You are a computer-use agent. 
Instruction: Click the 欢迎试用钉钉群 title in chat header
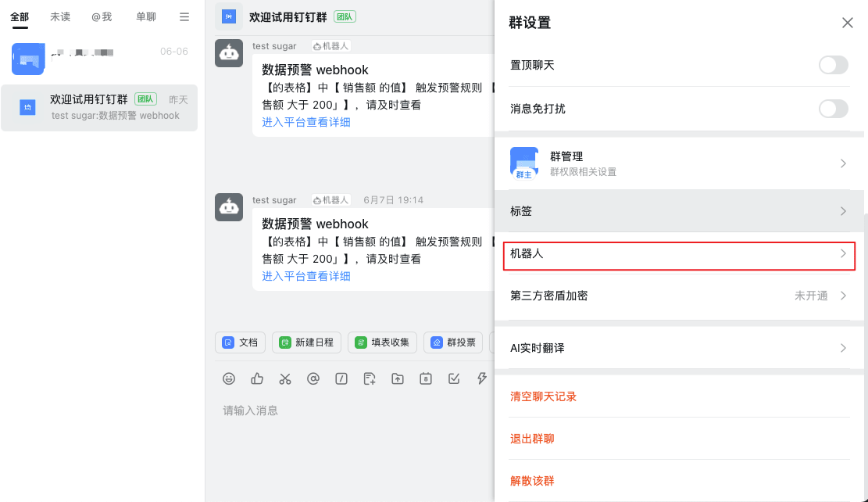click(288, 16)
